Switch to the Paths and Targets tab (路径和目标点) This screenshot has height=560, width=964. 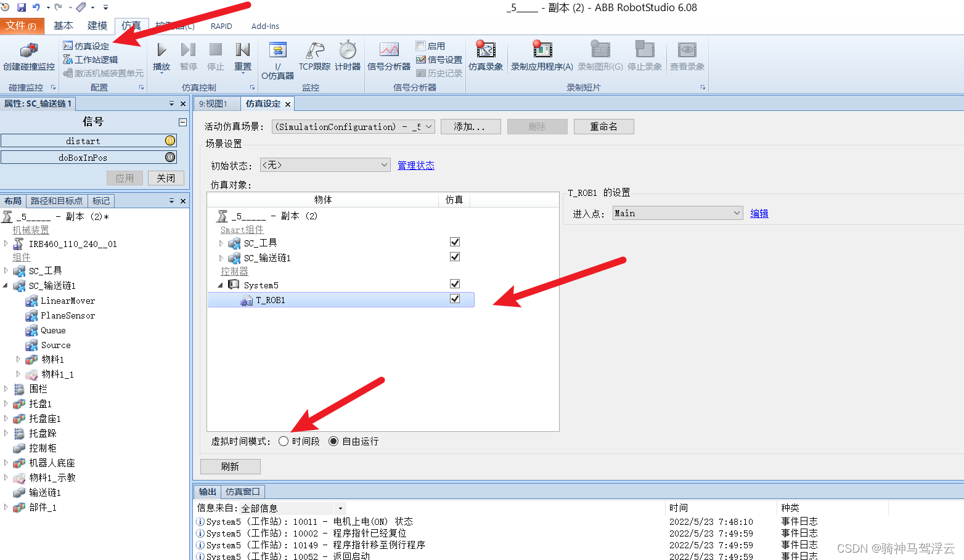coord(57,201)
